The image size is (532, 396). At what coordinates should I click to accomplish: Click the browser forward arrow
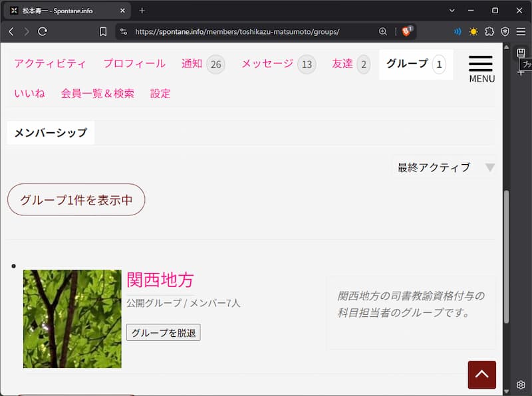coord(27,32)
